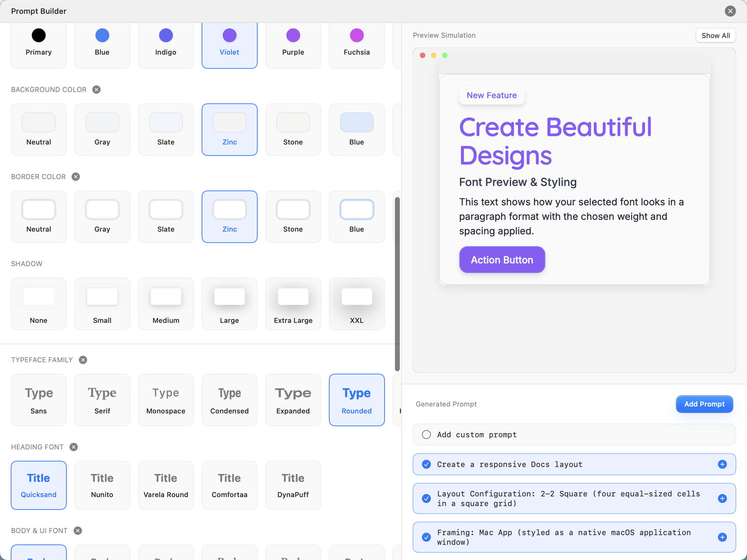The height and width of the screenshot is (560, 747).
Task: Clear the Border Color selection
Action: click(76, 177)
